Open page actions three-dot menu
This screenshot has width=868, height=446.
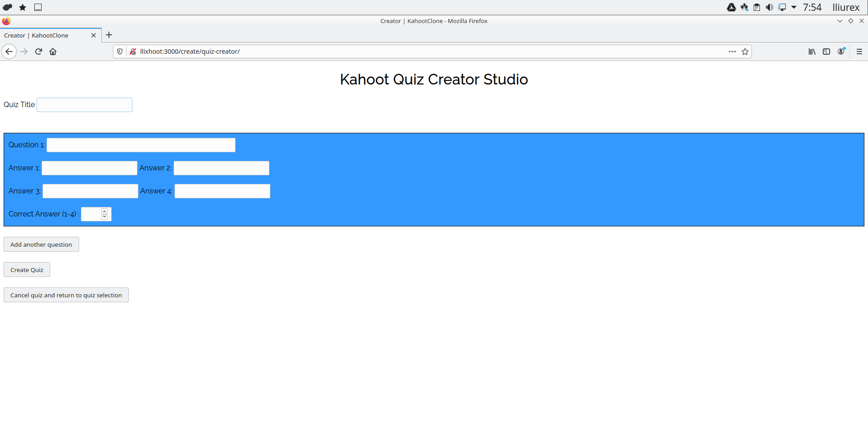coord(732,52)
